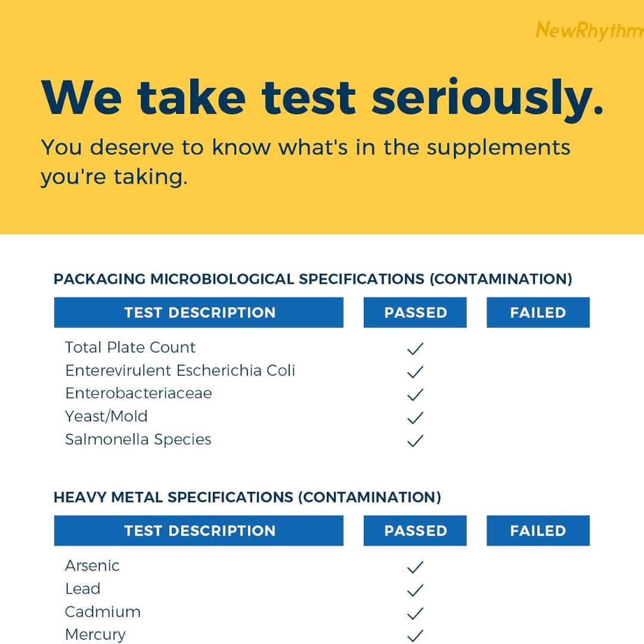Click the Packaging Microbiological Specifications heading
644x644 pixels.
tap(312, 279)
